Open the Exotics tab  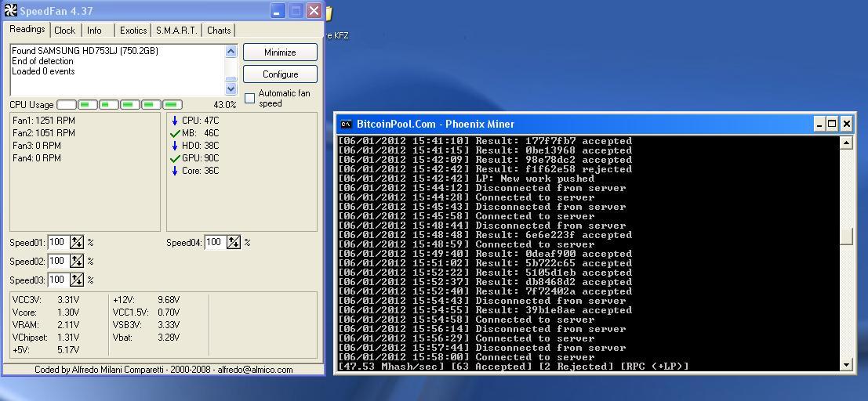pyautogui.click(x=133, y=31)
